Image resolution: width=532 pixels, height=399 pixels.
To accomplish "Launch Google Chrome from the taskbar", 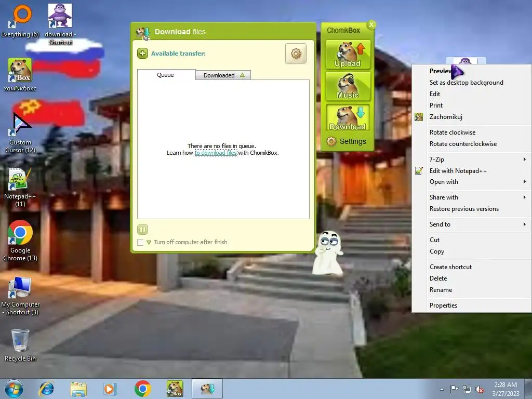I will 142,389.
